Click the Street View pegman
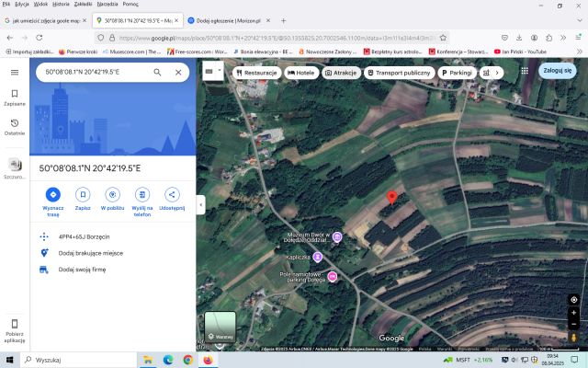 tap(573, 338)
